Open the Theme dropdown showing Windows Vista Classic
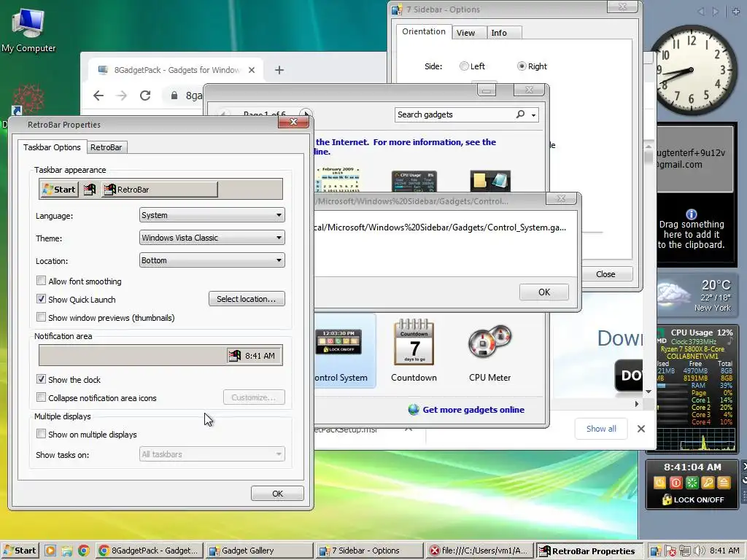This screenshot has width=747, height=560. point(212,238)
